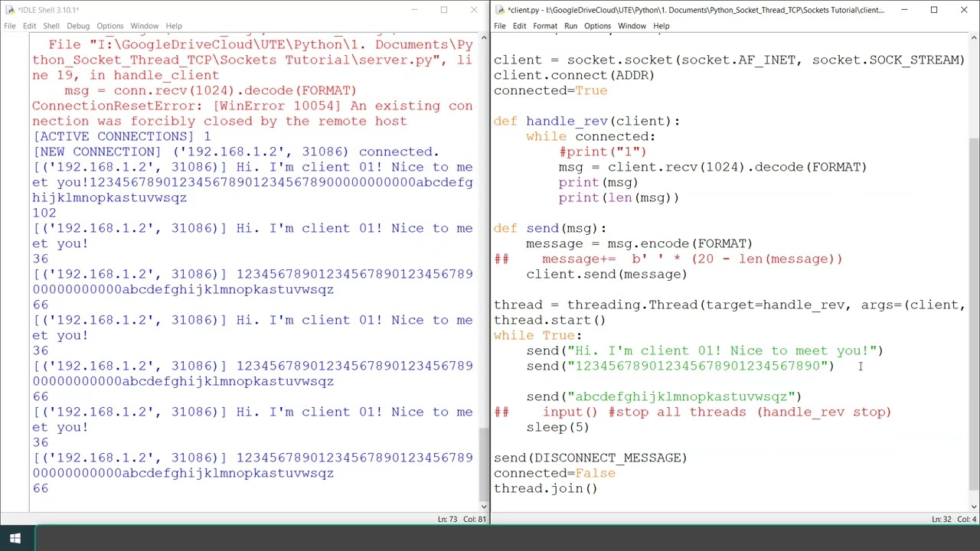Minimize the IDLE Shell window
This screenshot has height=551, width=980.
[414, 10]
